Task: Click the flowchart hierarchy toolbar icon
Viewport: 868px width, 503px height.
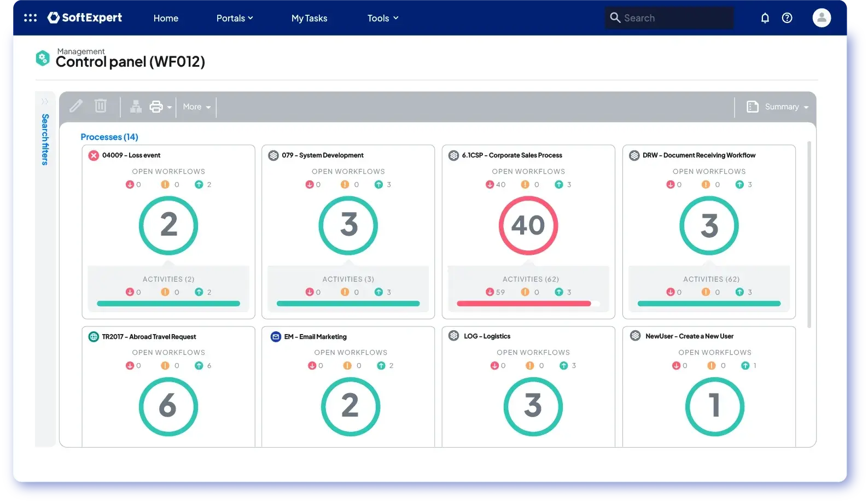Action: [x=136, y=107]
